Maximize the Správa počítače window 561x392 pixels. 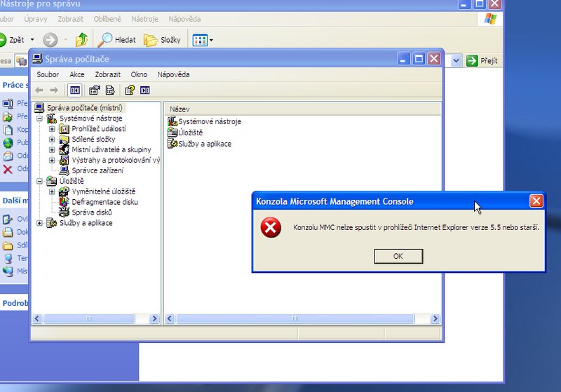419,59
